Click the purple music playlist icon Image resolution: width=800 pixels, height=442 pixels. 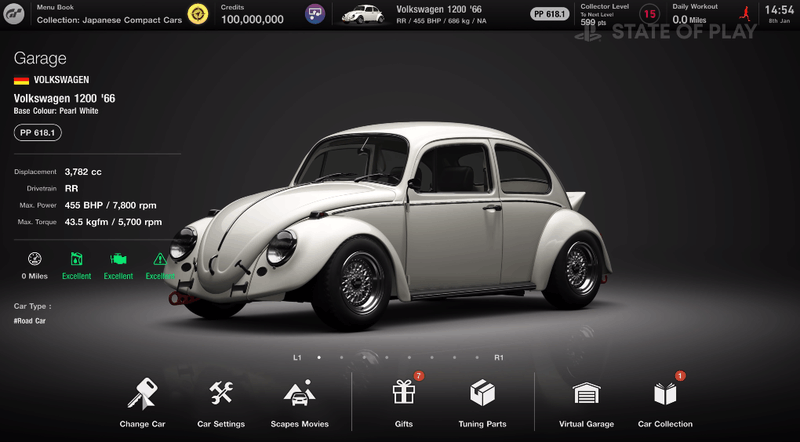point(315,14)
